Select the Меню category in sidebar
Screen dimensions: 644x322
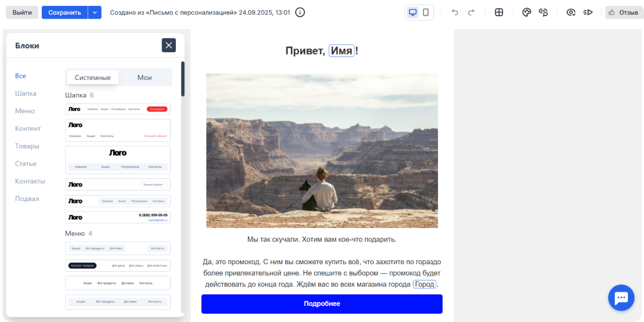coord(25,111)
